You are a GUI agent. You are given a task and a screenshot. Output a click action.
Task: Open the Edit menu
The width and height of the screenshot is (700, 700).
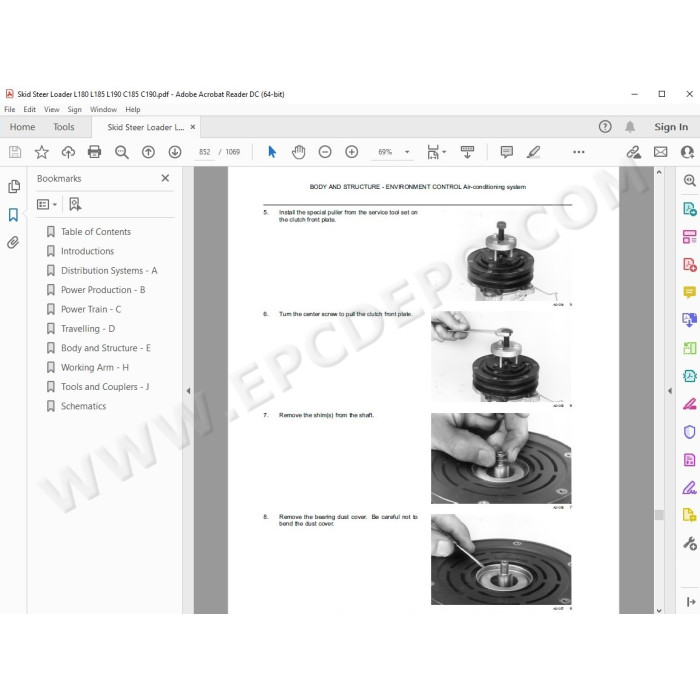coord(29,109)
